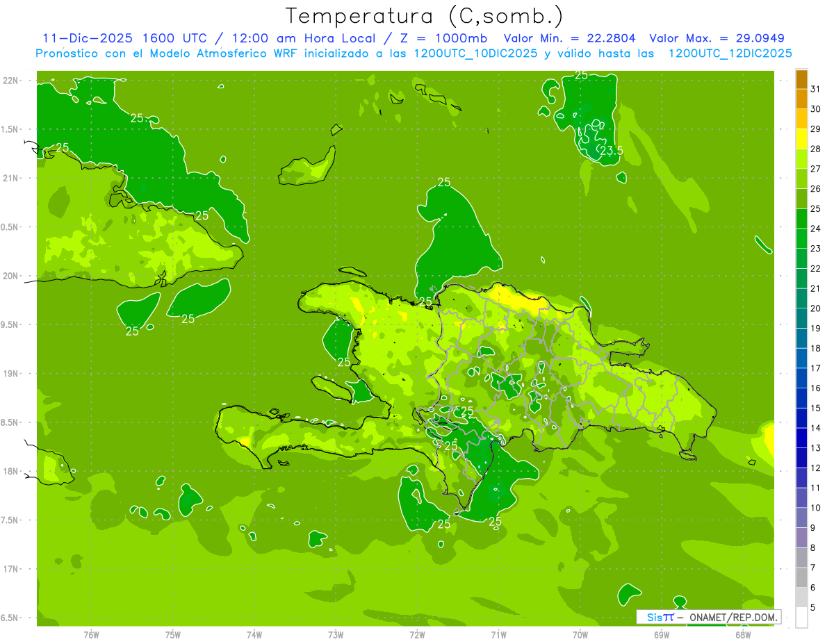Click the "22N" latitude label
This screenshot has height=644, width=834.
tap(10, 81)
